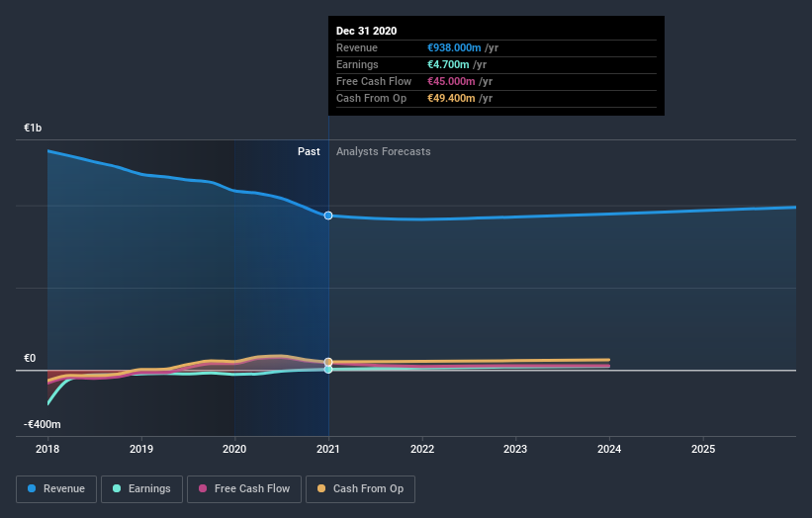Viewport: 812px width, 518px height.
Task: Click the teal Earnings data point at 2021
Action: coord(328,370)
